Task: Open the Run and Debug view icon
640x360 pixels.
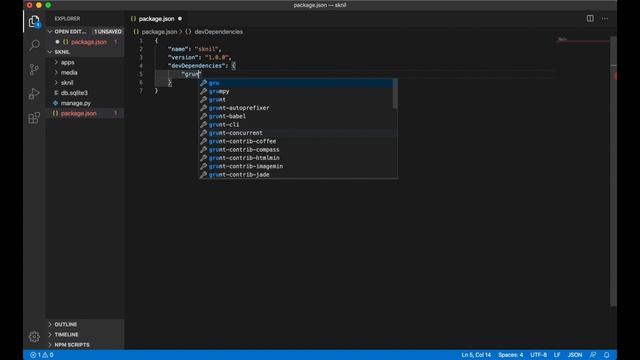Action: tap(34, 94)
